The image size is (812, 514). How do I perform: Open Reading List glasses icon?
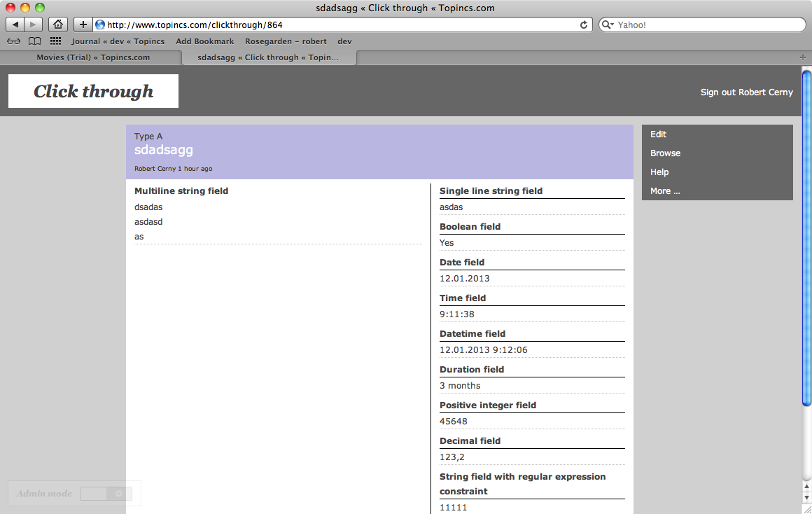coord(13,41)
